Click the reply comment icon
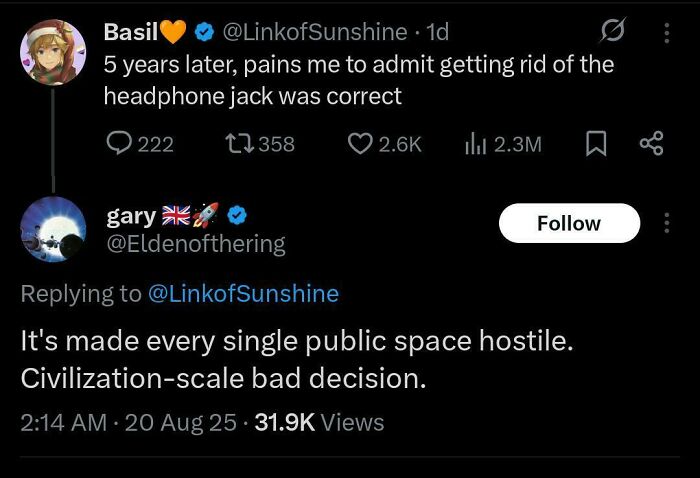 [x=119, y=144]
